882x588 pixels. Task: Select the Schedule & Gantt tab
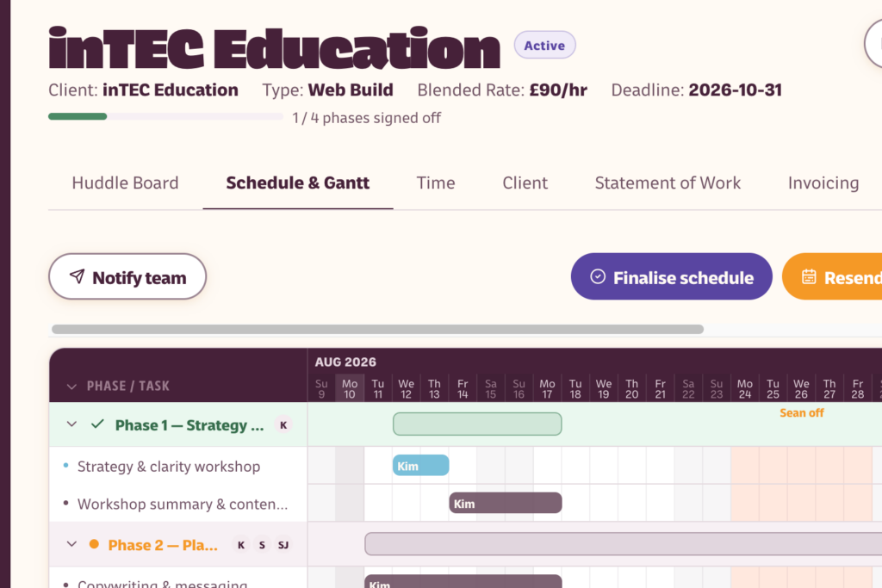pos(297,183)
